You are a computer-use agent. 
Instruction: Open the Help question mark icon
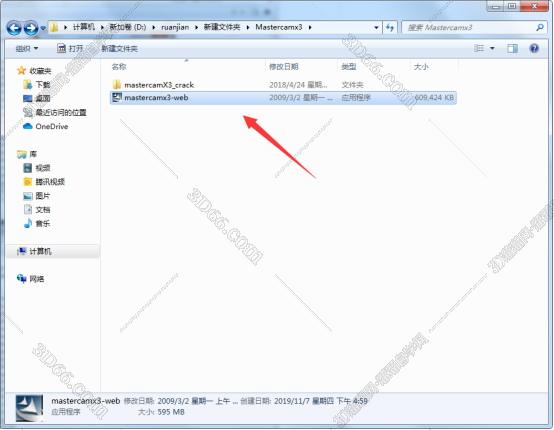pyautogui.click(x=534, y=48)
